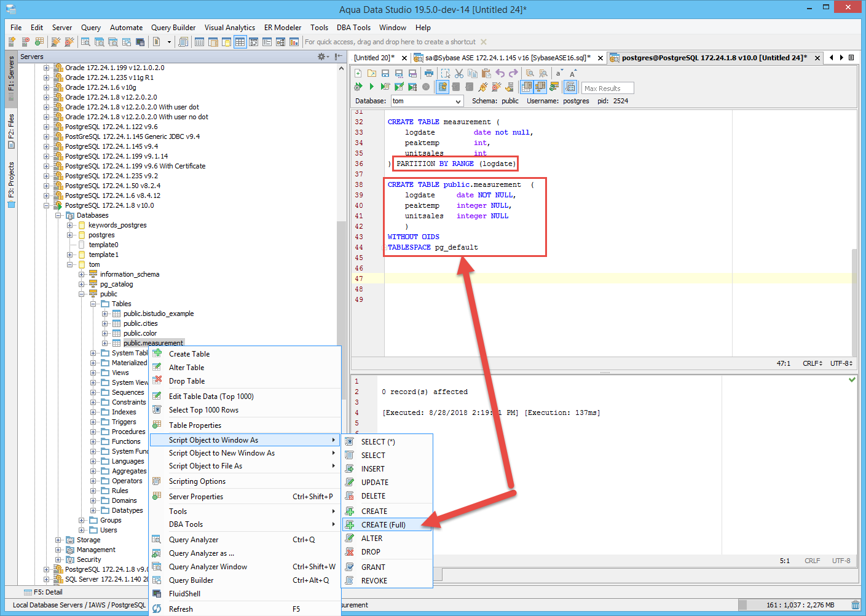Click the Print icon in editor toolbar
The width and height of the screenshot is (866, 616).
428,73
